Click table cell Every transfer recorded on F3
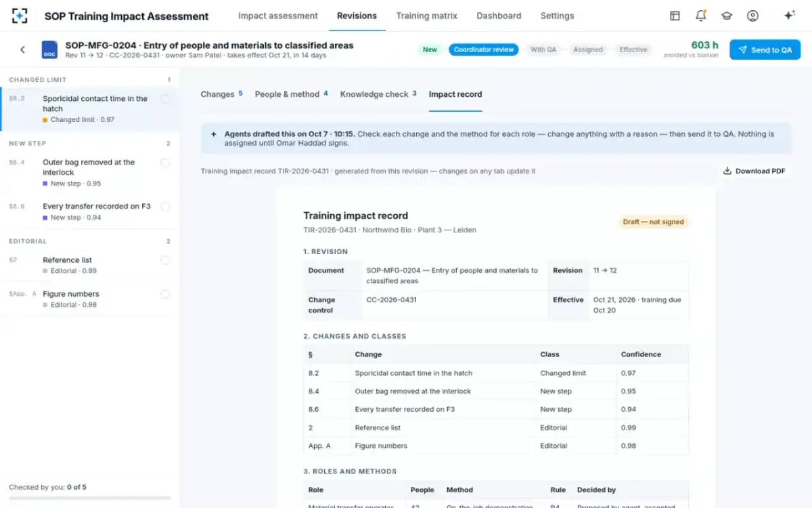Viewport: 812px width, 508px height. click(405, 409)
